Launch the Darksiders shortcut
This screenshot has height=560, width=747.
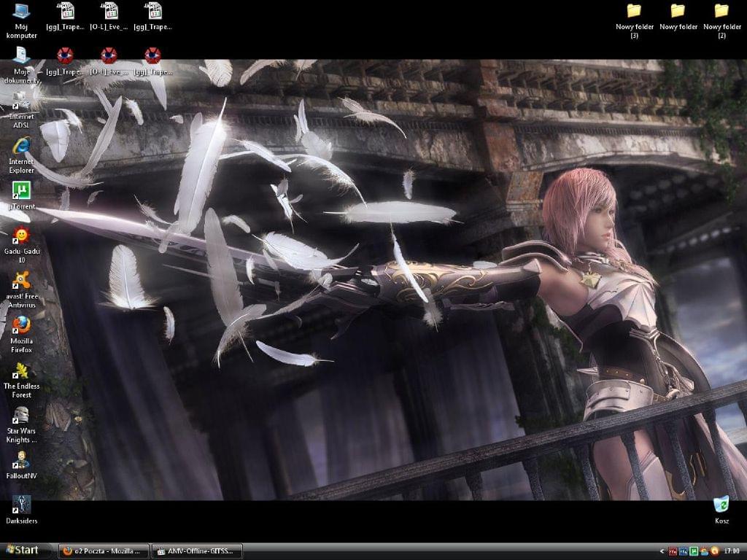pyautogui.click(x=21, y=510)
